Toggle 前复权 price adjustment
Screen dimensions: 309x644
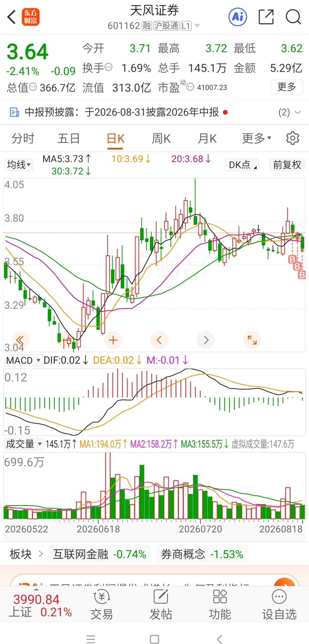click(287, 165)
